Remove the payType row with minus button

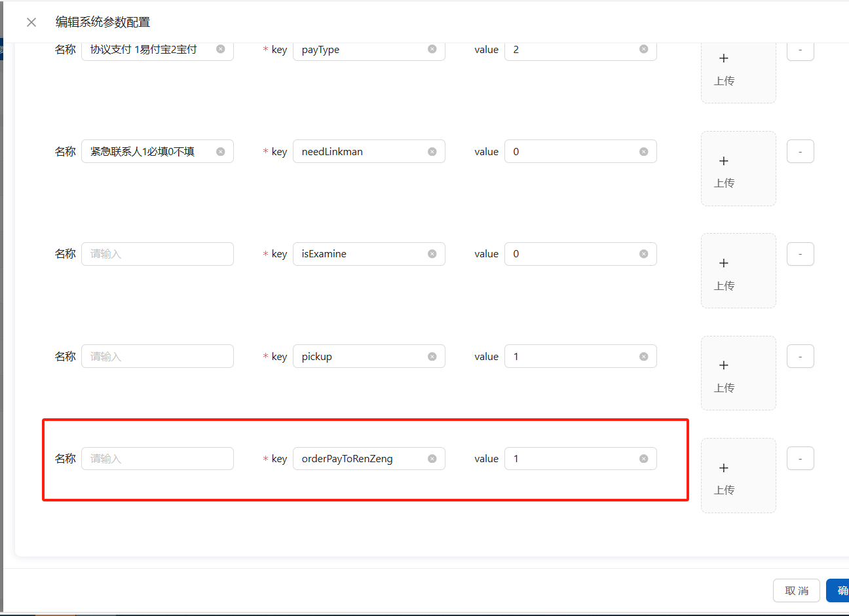click(x=801, y=50)
